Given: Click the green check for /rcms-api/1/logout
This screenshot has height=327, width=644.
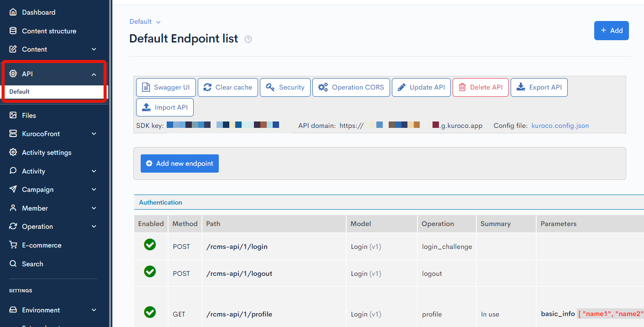Looking at the screenshot, I should click(x=150, y=272).
